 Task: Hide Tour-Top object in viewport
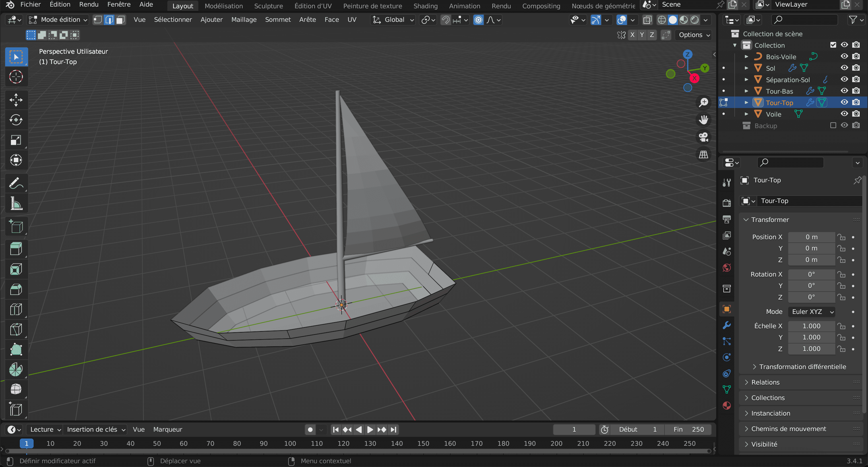point(844,103)
